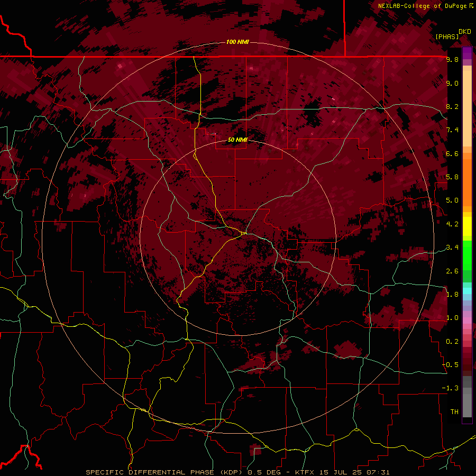Pick the bright green band of the color bar

coord(467,255)
